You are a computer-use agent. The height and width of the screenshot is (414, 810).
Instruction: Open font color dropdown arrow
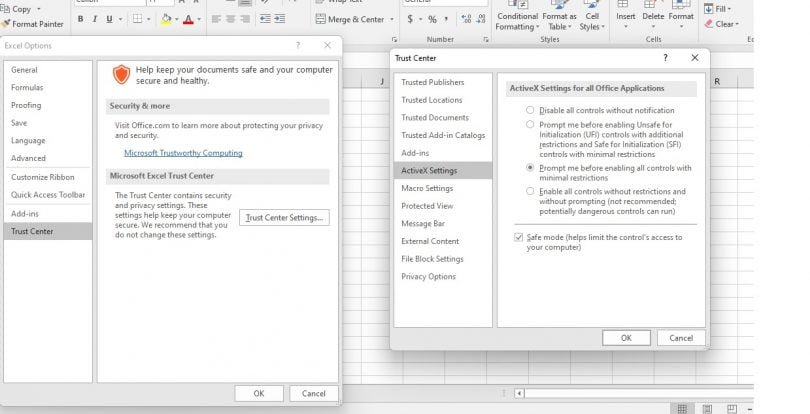199,19
